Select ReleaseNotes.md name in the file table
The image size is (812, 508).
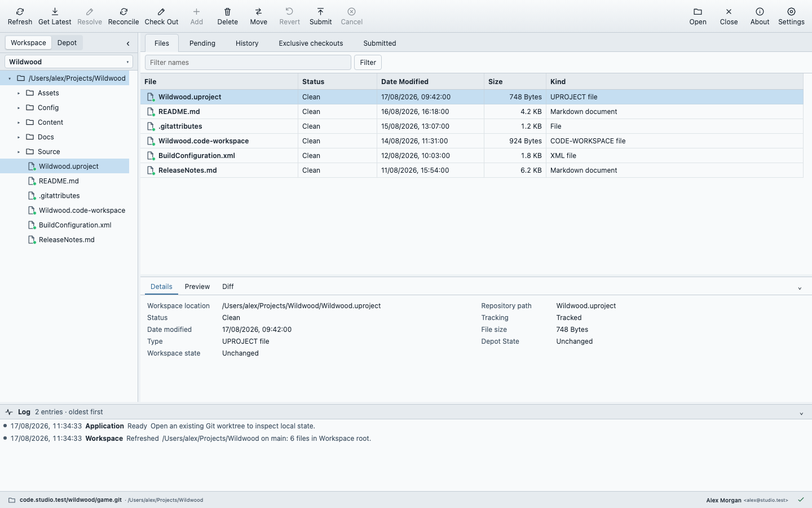point(188,170)
